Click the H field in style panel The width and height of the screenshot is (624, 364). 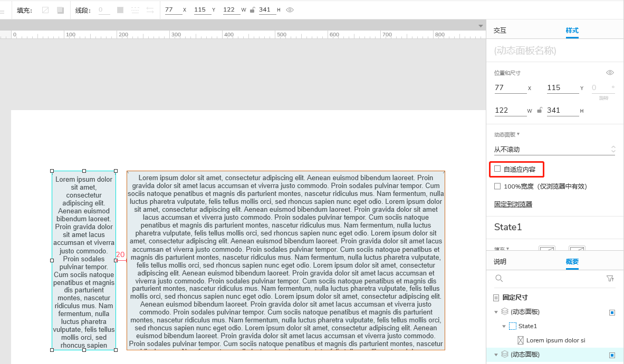[x=563, y=111]
